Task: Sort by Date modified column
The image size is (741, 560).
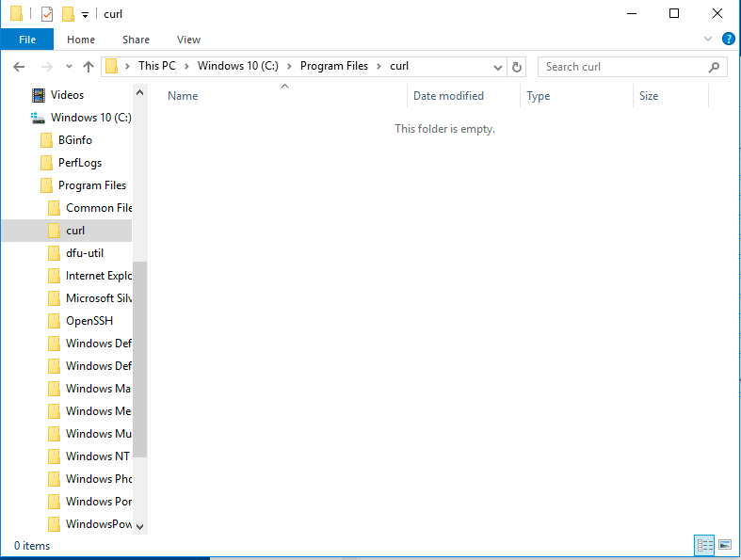Action: point(448,96)
